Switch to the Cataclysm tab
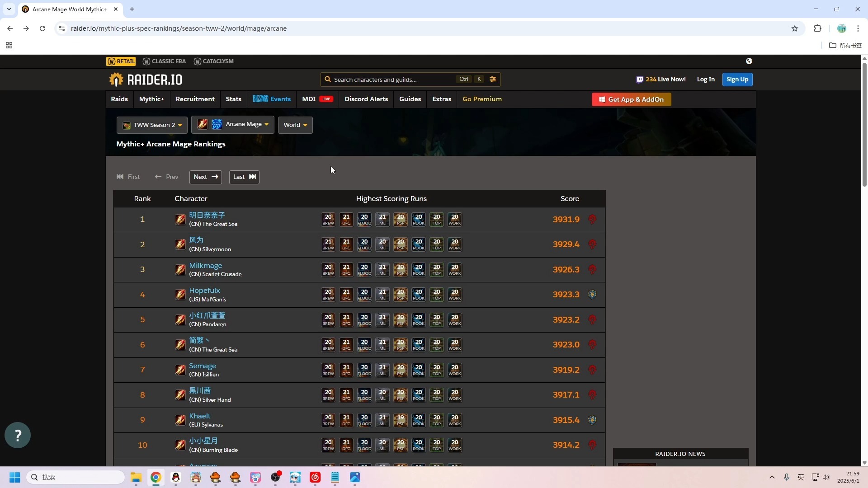Screen dimensions: 868x488 [x=214, y=61]
